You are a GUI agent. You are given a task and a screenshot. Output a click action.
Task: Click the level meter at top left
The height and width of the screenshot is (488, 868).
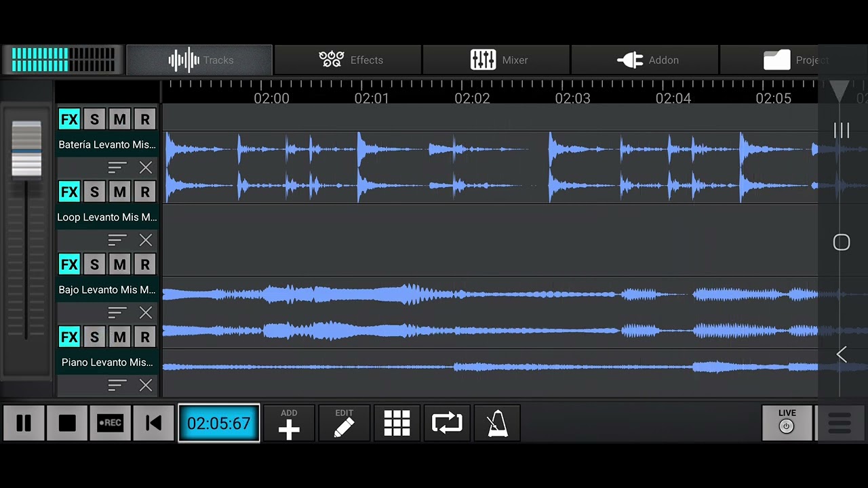tap(63, 60)
